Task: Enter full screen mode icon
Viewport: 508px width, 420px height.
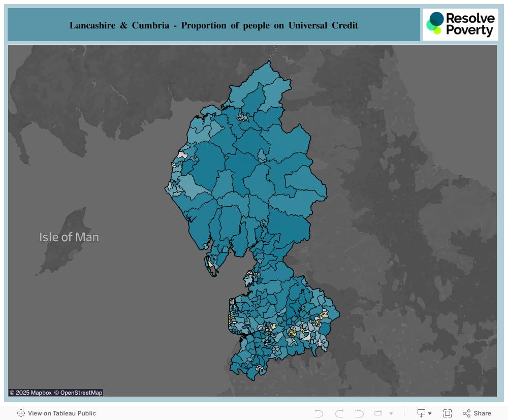Action: click(448, 413)
